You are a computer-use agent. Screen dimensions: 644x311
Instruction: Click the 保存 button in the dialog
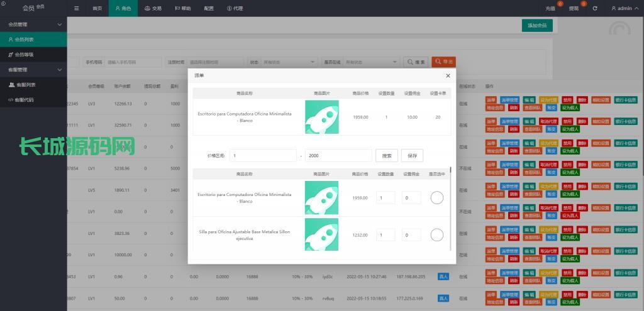pos(412,156)
